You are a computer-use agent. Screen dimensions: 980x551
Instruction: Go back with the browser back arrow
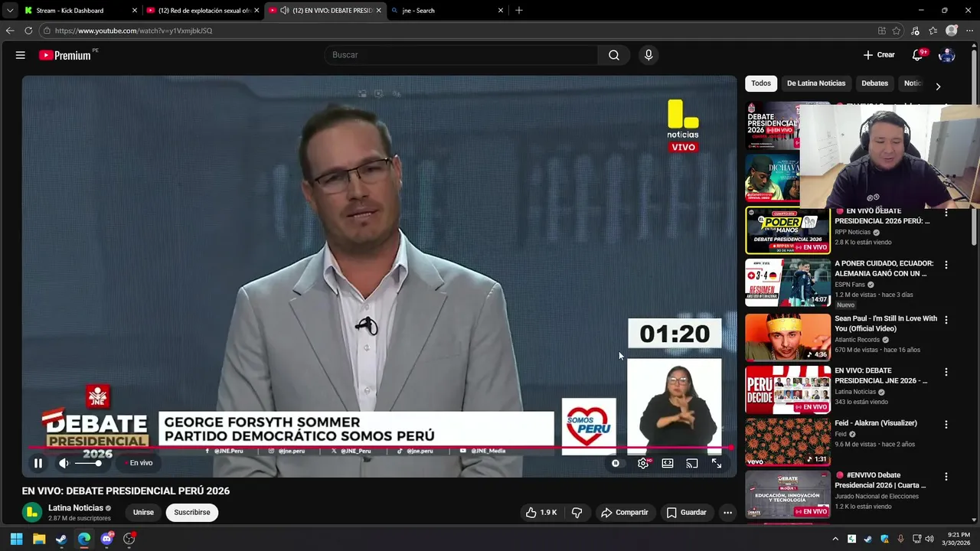pos(10,31)
